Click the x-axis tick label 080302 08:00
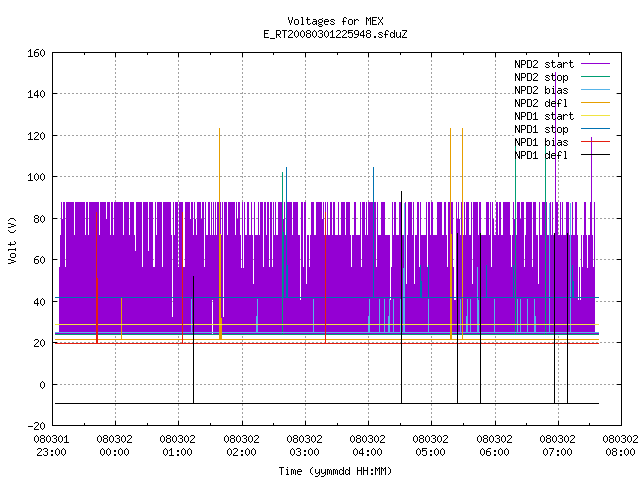Screen dimensions: 640x480 [620, 446]
